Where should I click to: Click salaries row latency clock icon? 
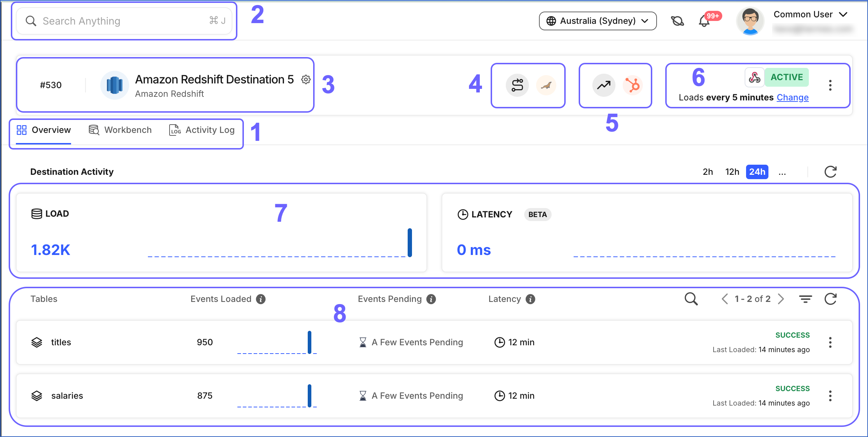[500, 396]
